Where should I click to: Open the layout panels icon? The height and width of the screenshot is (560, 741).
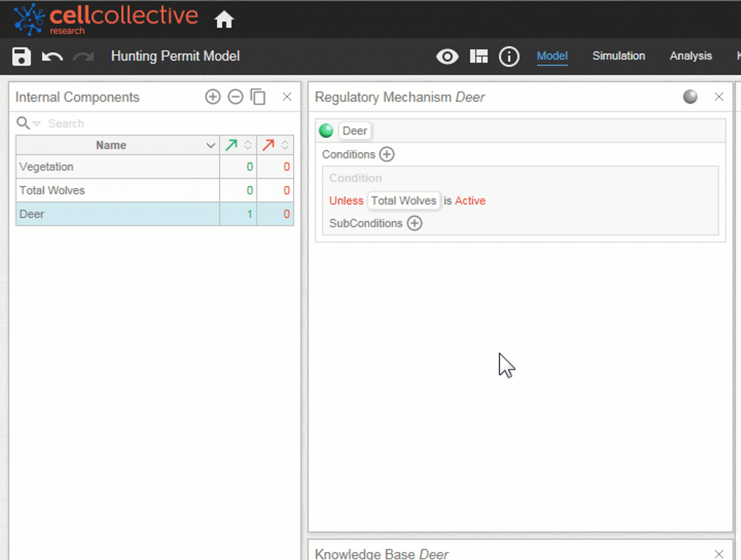pos(479,56)
